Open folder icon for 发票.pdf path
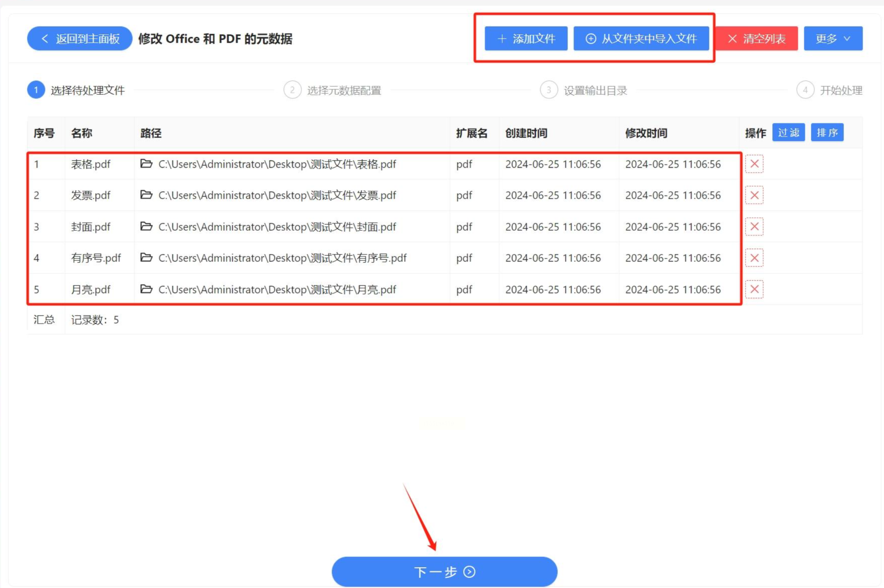Viewport: 884px width, 588px height. click(x=146, y=194)
